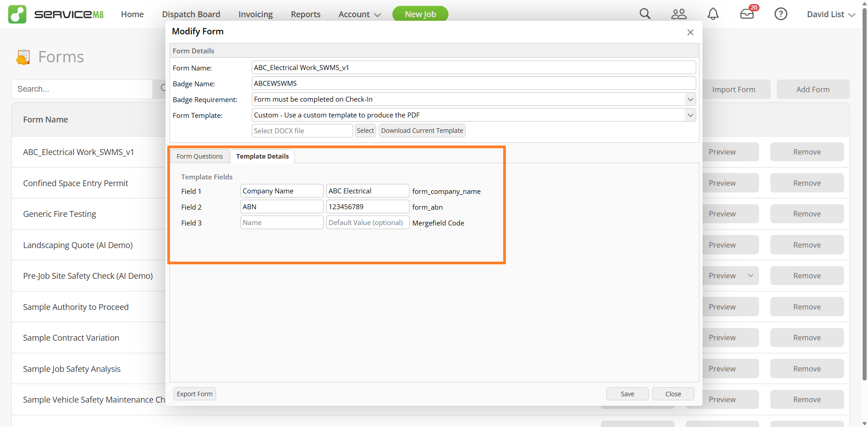
Task: Click the Badge Name input field
Action: pyautogui.click(x=473, y=84)
